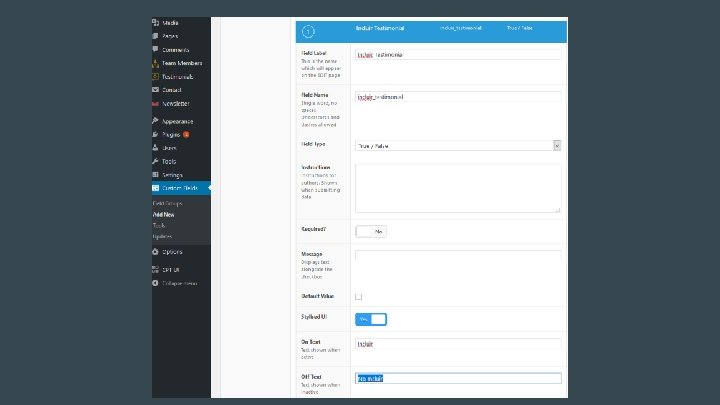Click into the Field Name input

pyautogui.click(x=458, y=96)
